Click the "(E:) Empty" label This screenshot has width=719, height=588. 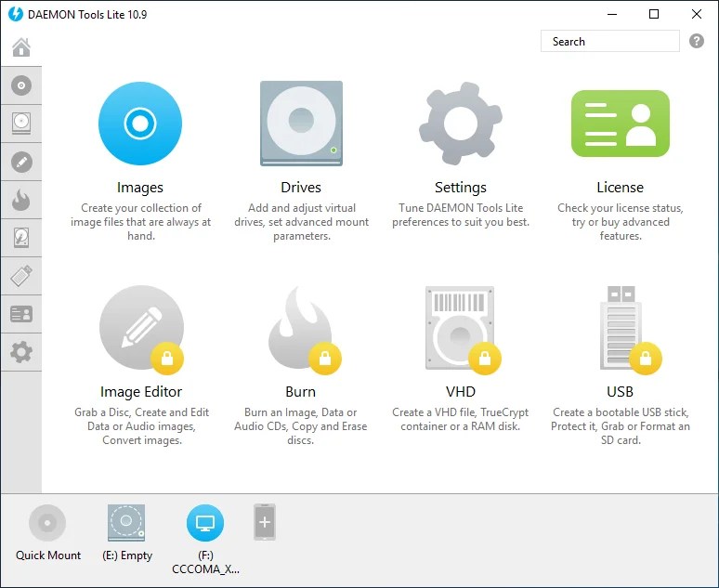coord(127,555)
